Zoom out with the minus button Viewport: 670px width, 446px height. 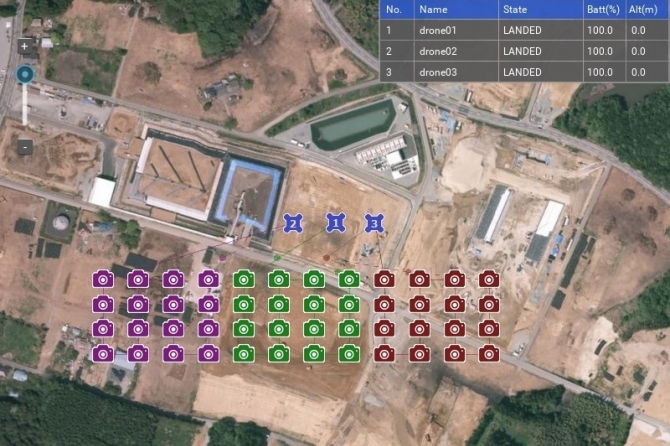[x=25, y=147]
